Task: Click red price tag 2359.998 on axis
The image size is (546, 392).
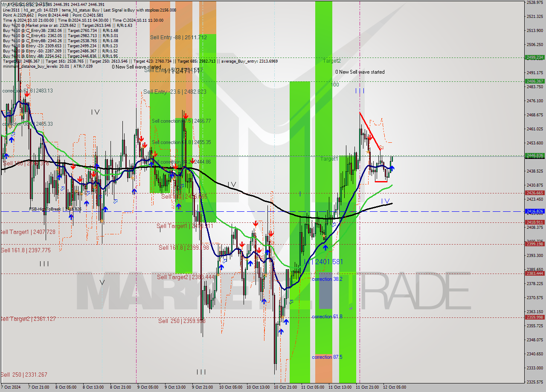Action: 534,317
